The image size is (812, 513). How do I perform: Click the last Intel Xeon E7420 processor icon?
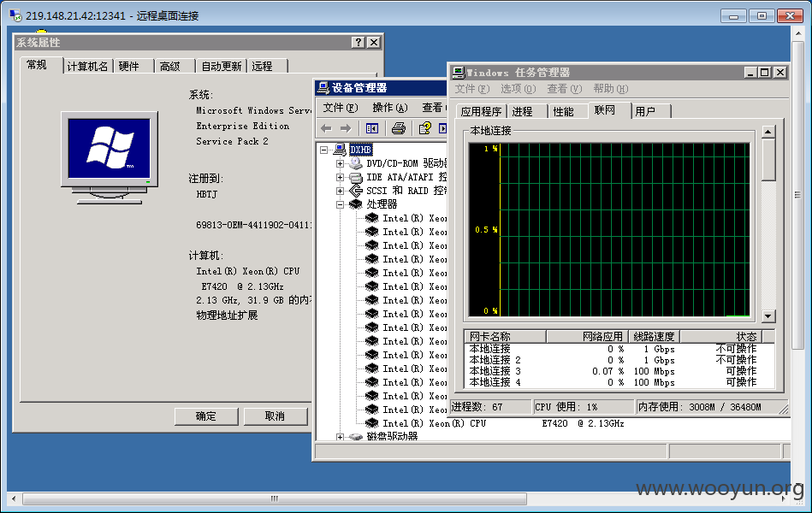coord(372,423)
